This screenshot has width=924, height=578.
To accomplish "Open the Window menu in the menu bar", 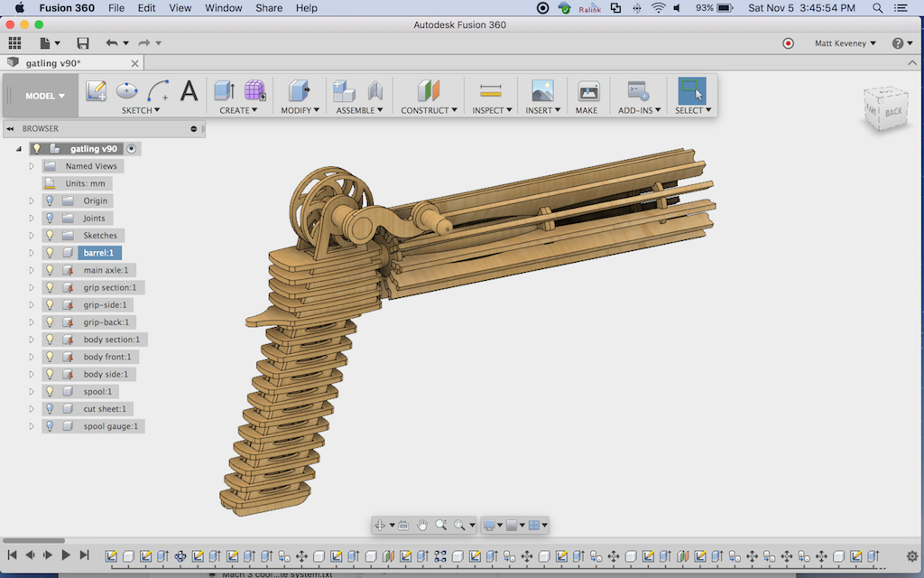I will (x=223, y=8).
